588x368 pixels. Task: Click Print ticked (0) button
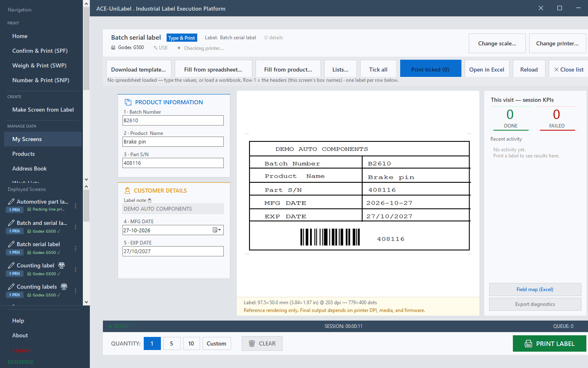430,70
